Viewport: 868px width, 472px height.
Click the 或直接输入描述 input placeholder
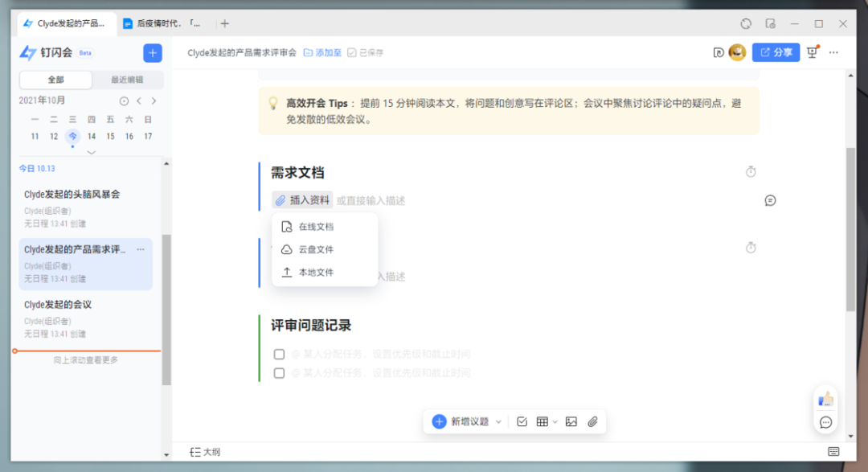tap(371, 200)
